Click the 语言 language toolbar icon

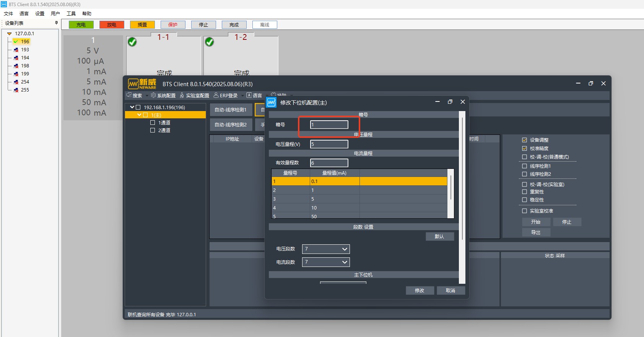(x=249, y=95)
